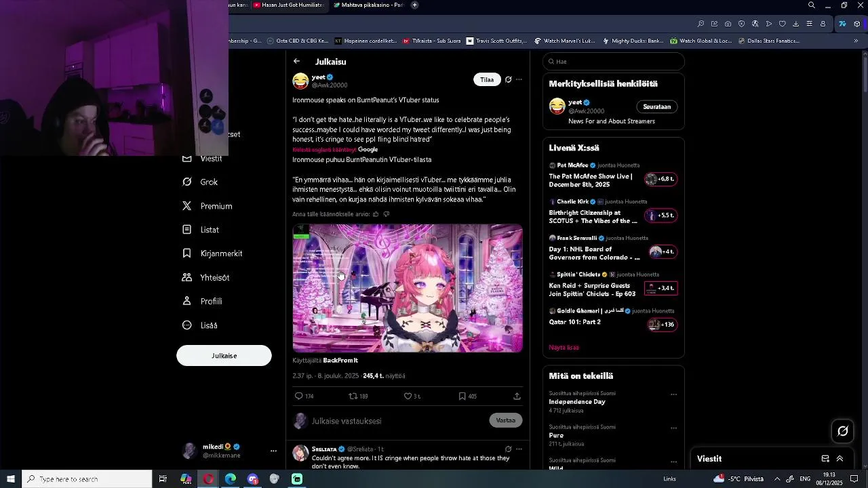The image size is (868, 488).
Task: Open Profiili from the sidebar
Action: 201,301
